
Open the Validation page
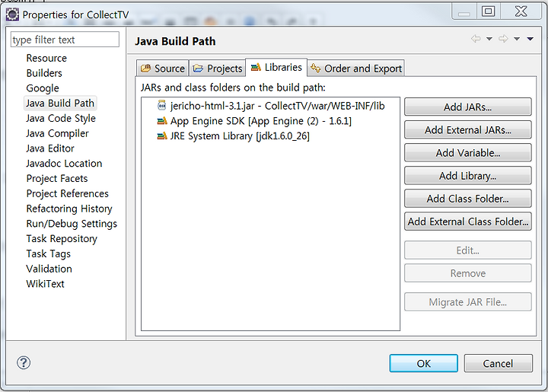tap(49, 269)
